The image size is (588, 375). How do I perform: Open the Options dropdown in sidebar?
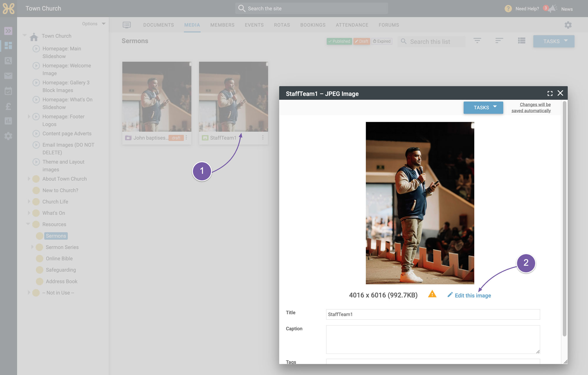[x=93, y=24]
